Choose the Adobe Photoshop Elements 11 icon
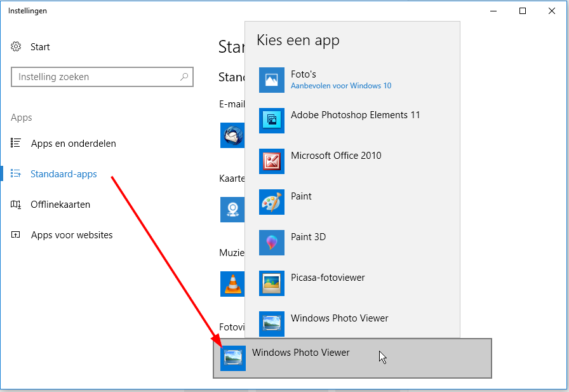Screen dimensions: 569x392 tap(271, 121)
